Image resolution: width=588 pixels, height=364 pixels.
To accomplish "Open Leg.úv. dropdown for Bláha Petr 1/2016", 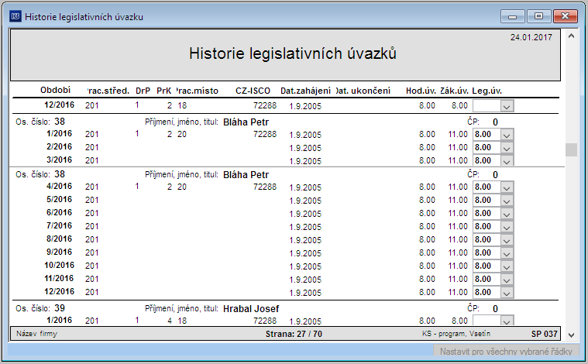I will pyautogui.click(x=507, y=135).
